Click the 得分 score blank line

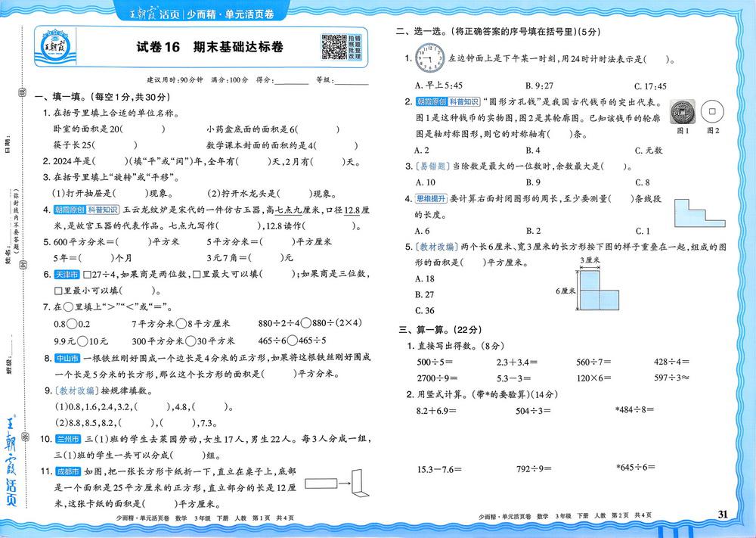coord(291,80)
